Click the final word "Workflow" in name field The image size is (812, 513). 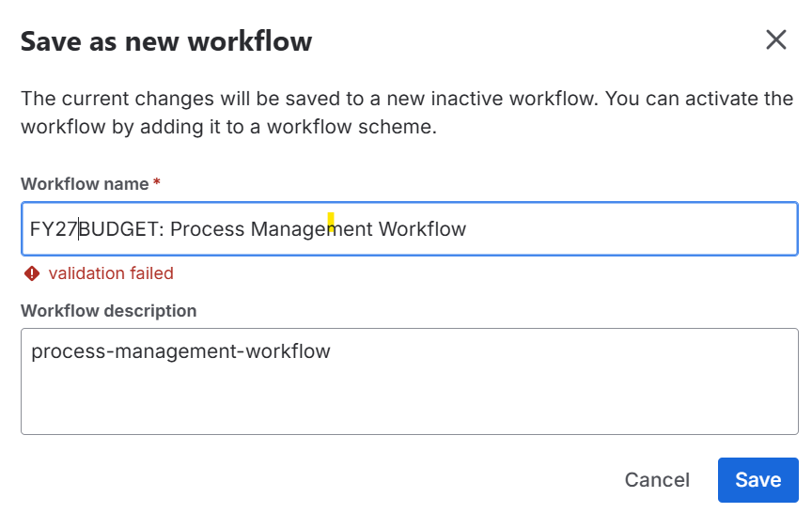pos(422,229)
